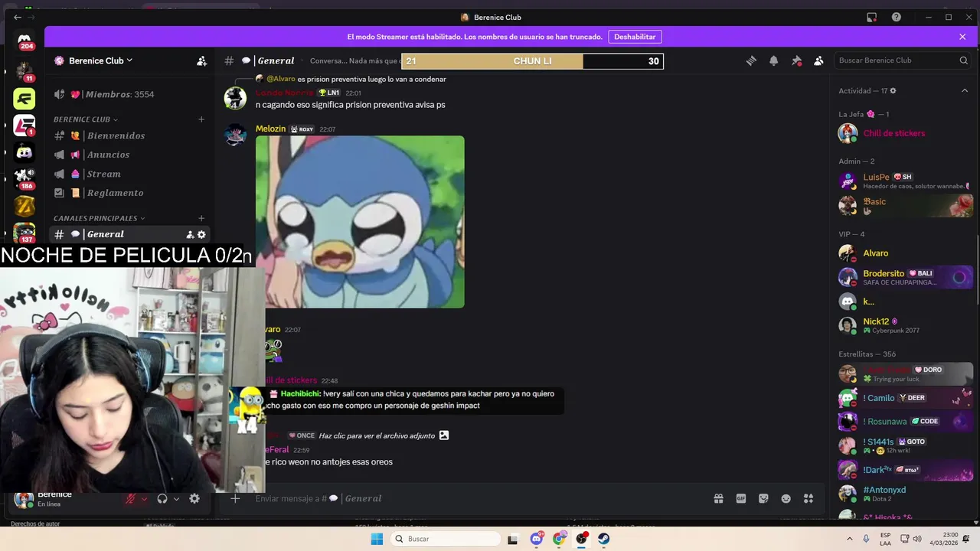Add channel to CANALES PRINCIPALES category

[201, 218]
